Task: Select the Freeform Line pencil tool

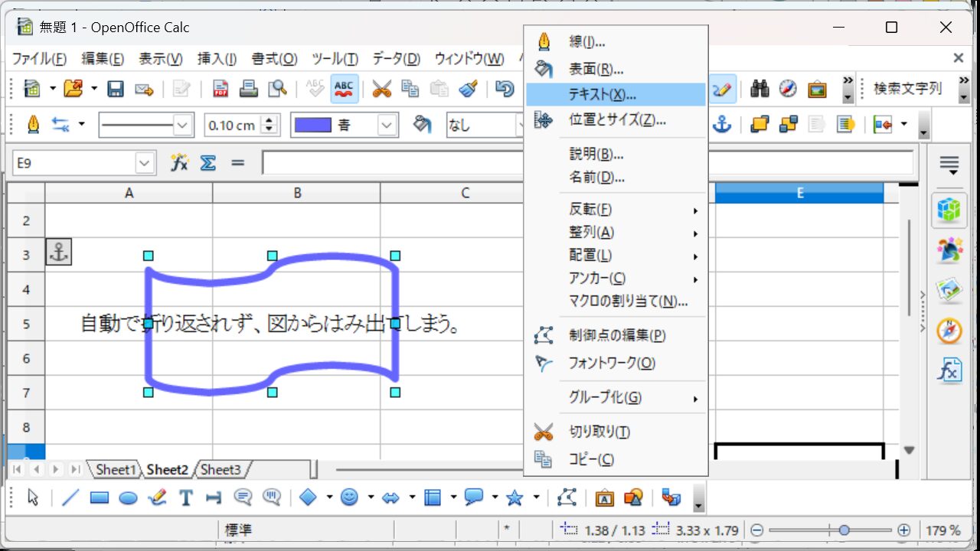Action: tap(157, 497)
